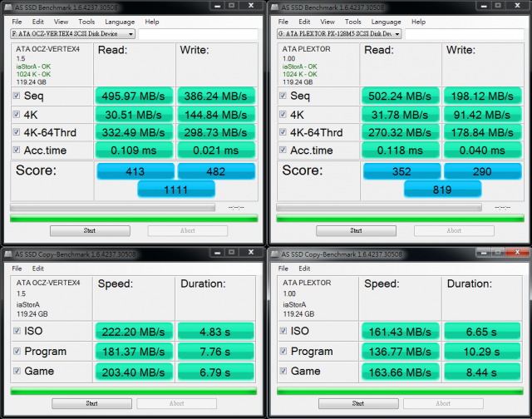The height and width of the screenshot is (419, 532).
Task: Open View menu in OCZ-VERTEX4 benchmark window
Action: (61, 22)
